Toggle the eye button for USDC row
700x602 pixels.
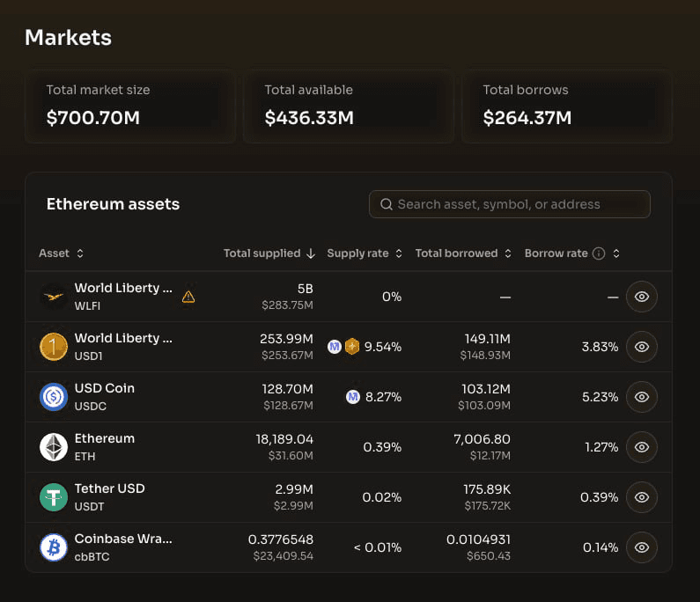tap(642, 397)
